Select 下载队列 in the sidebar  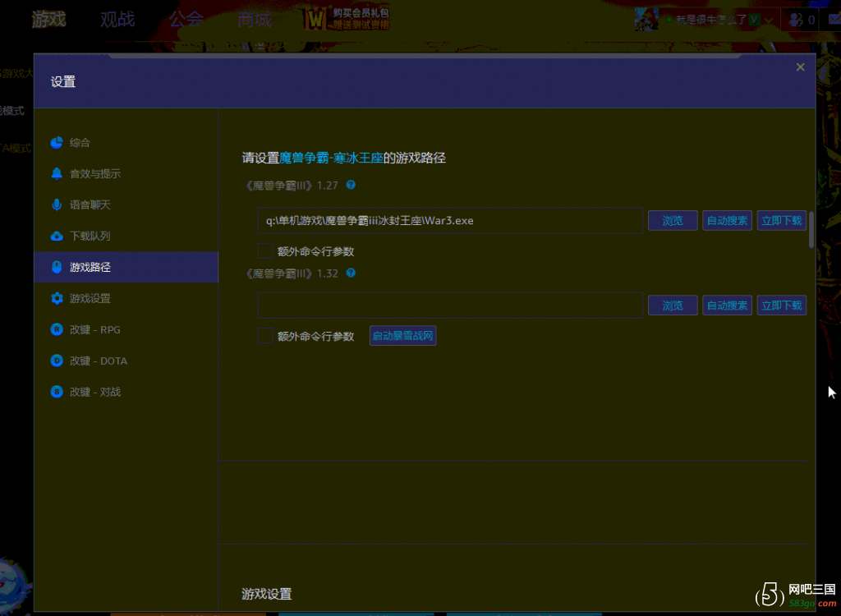126,236
